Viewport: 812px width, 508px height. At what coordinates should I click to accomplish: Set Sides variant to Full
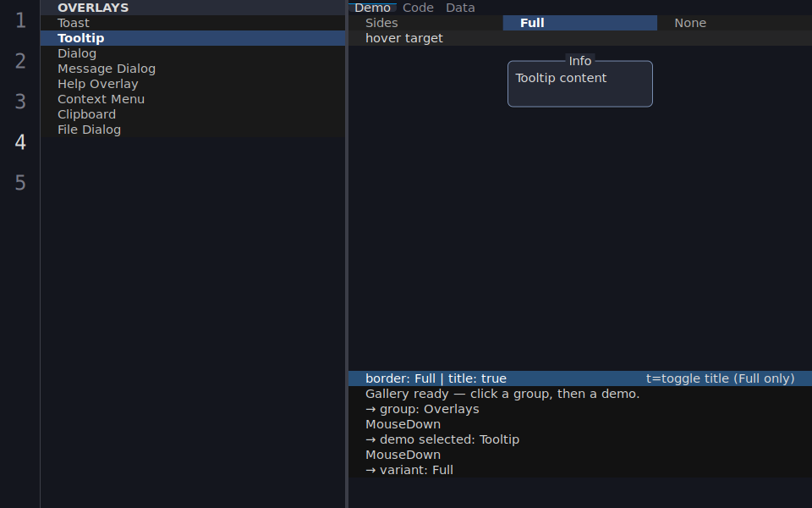(x=580, y=23)
